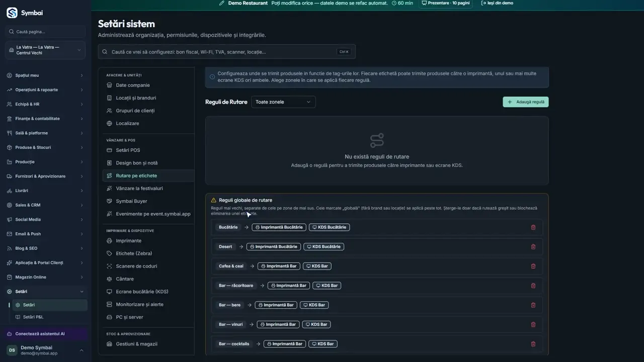Click the Localizare globe icon
This screenshot has width=644, height=362.
click(x=110, y=123)
